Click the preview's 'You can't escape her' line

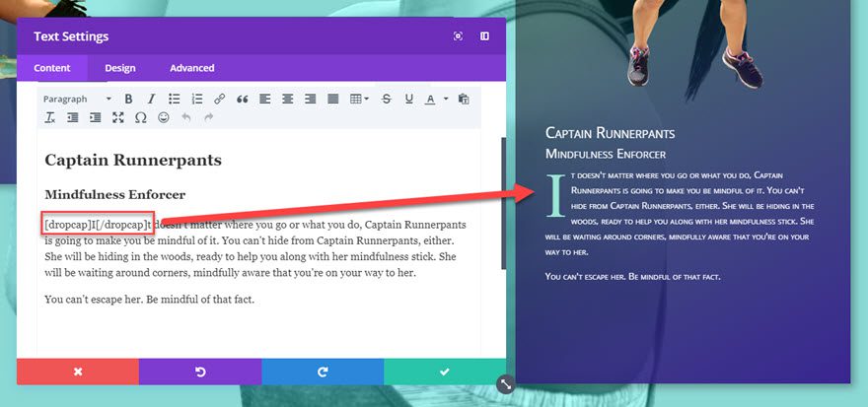632,276
